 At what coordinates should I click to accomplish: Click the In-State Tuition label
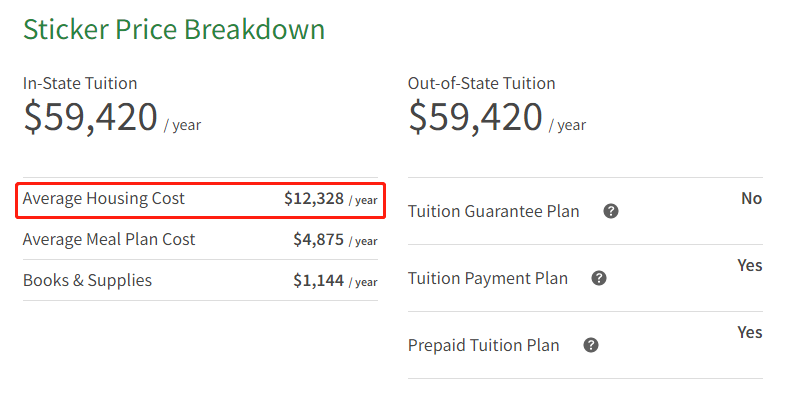point(80,83)
